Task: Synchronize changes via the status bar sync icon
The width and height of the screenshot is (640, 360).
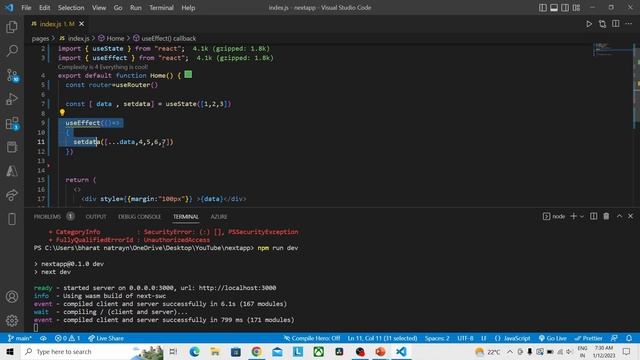Action: 43,338
